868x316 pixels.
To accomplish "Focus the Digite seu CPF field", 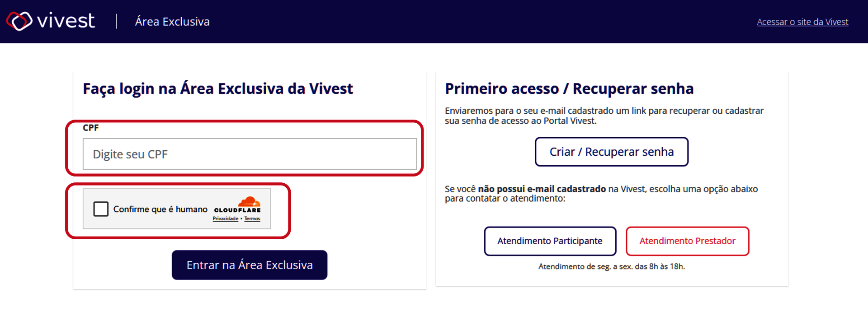I will coord(250,154).
